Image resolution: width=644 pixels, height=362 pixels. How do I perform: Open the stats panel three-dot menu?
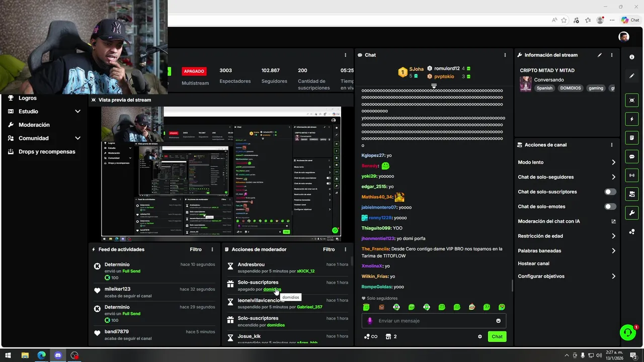(x=345, y=55)
